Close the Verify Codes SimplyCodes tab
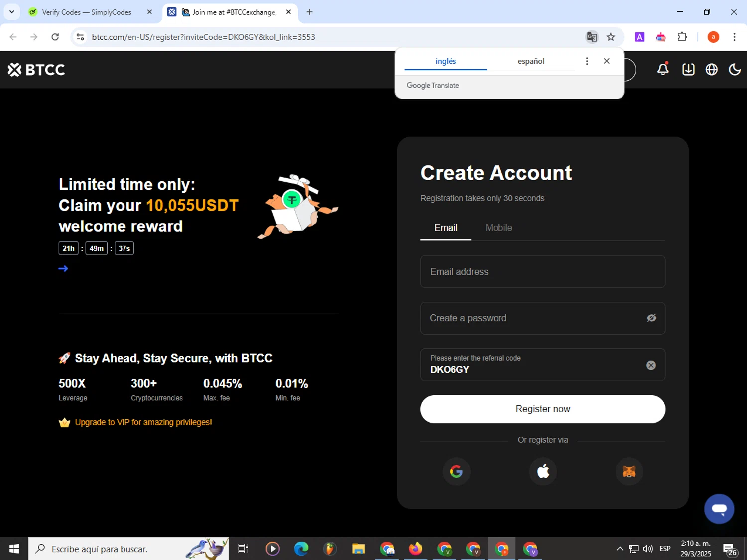747x560 pixels. point(149,12)
